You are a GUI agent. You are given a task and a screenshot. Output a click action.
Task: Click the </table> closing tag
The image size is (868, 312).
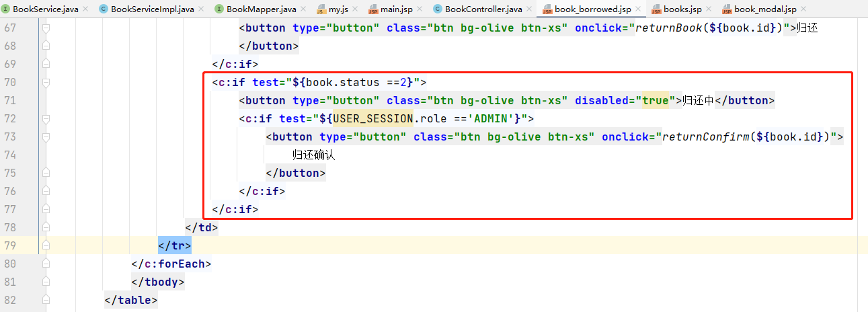click(x=131, y=300)
